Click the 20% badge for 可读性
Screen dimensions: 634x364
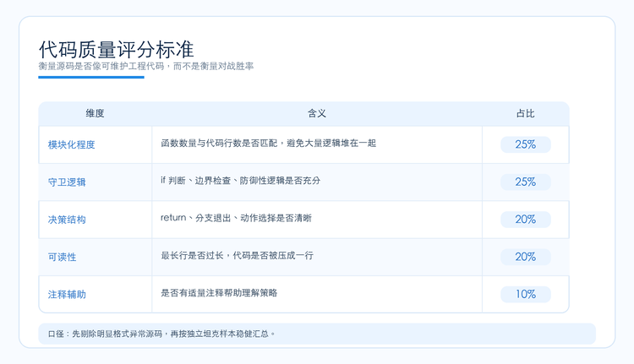pos(525,257)
